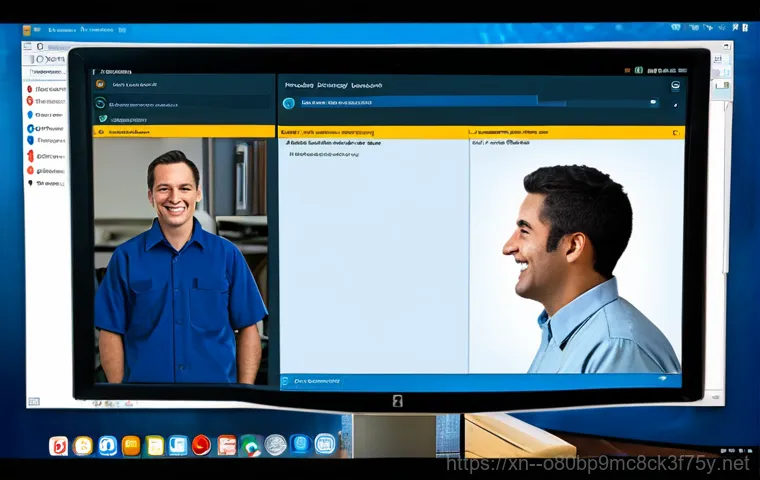This screenshot has height=480, width=760.
Task: Click the green heart-shaped icon in left panel
Action: click(103, 119)
